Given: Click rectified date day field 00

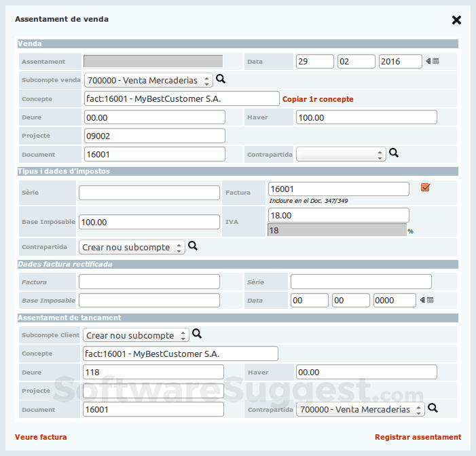Looking at the screenshot, I should point(310,301).
